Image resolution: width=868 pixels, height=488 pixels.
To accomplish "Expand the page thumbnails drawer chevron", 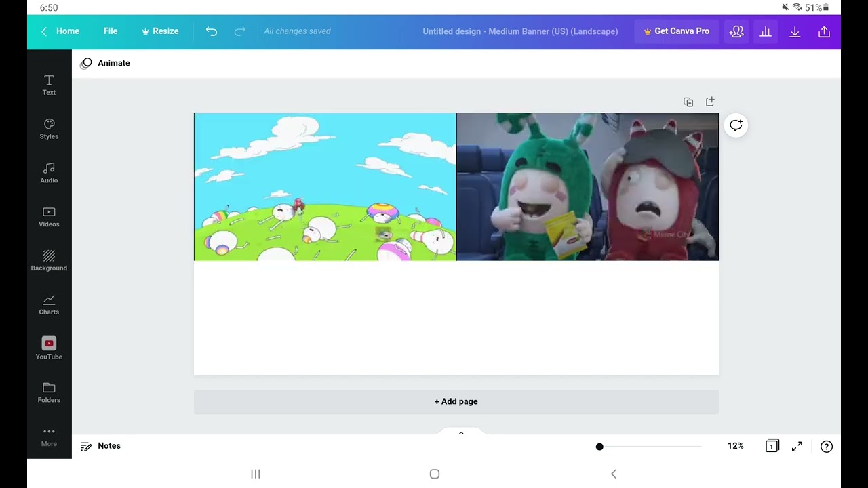I will coord(461,432).
